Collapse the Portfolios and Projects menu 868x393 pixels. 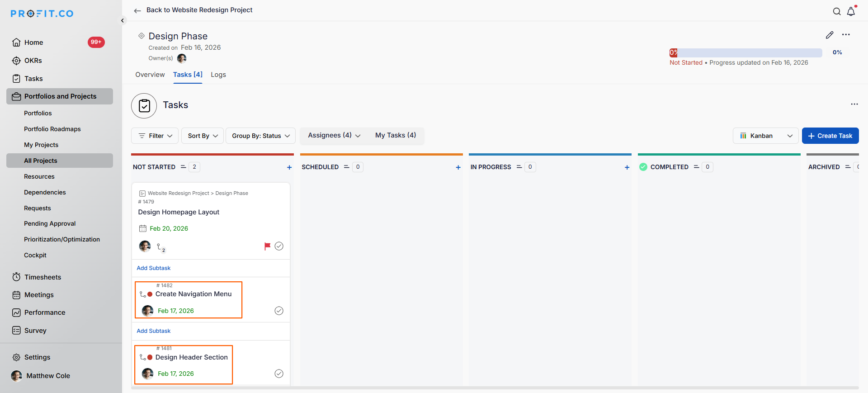tap(60, 96)
